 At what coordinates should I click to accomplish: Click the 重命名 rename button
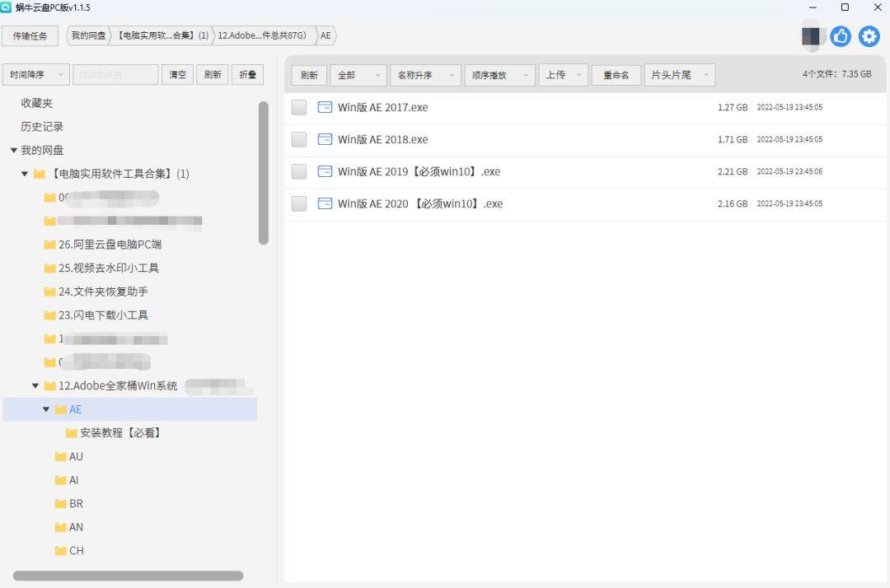point(616,75)
